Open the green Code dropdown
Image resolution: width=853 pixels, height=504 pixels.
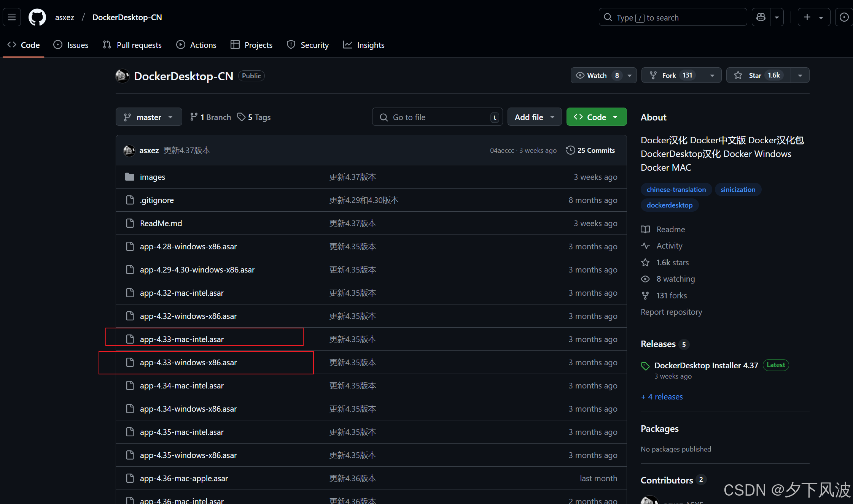pyautogui.click(x=596, y=117)
